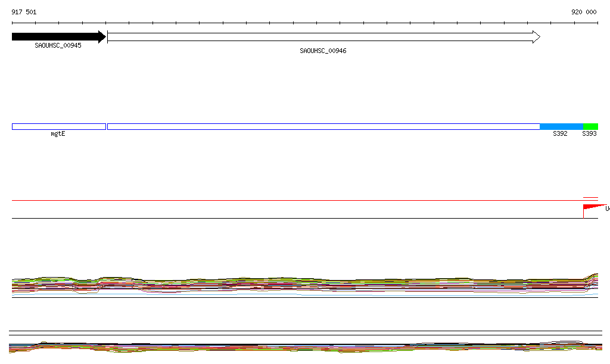This screenshot has height=364, width=610.
Task: Click the end coordinate 920 000
Action: [x=584, y=12]
